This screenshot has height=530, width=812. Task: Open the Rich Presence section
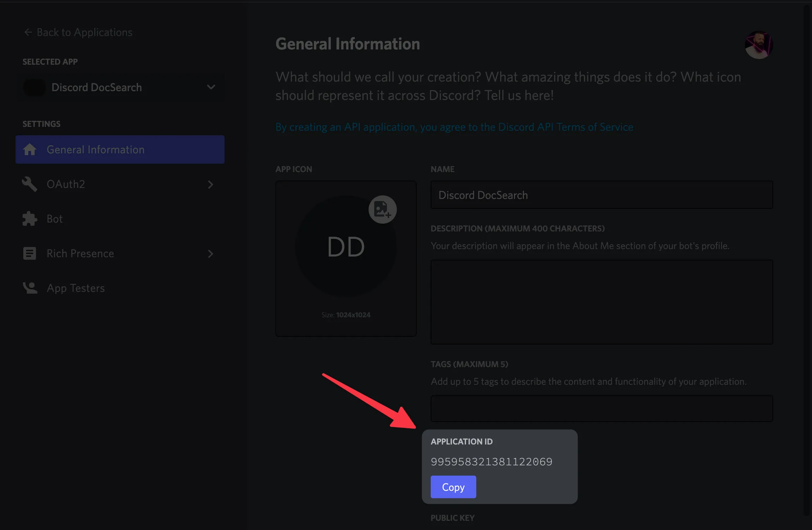120,253
